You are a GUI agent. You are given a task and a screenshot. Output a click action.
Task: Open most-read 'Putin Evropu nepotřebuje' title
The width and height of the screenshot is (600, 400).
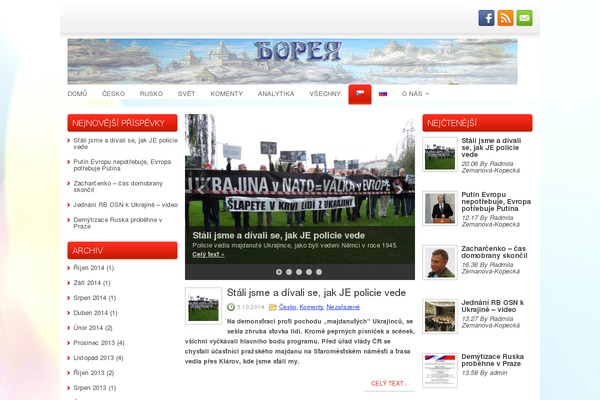pos(496,202)
